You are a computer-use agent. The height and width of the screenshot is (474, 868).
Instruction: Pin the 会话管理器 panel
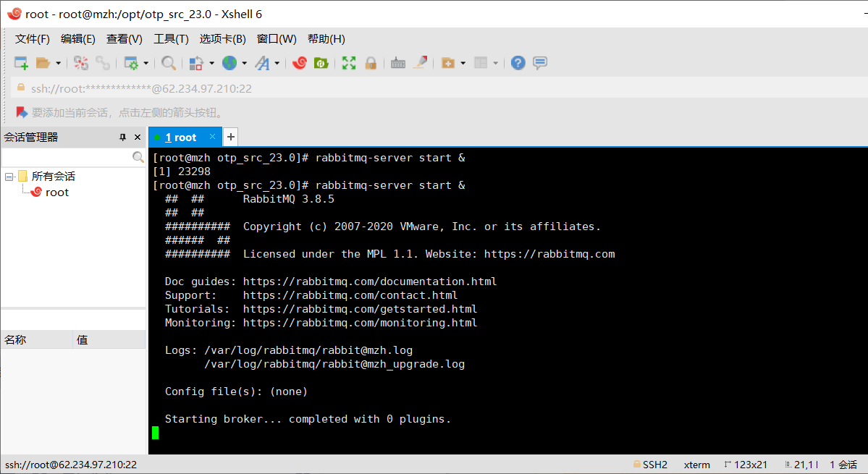(122, 137)
